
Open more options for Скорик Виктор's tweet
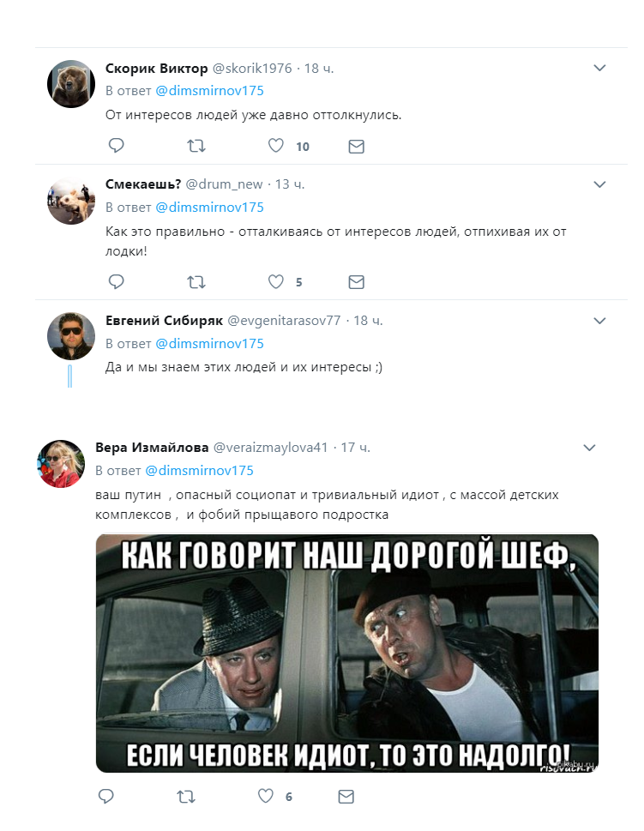[x=599, y=68]
